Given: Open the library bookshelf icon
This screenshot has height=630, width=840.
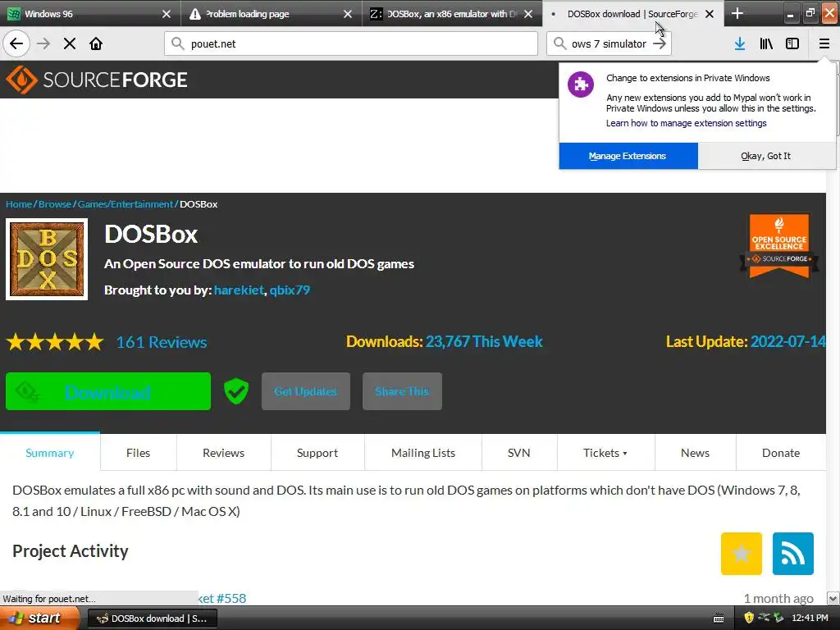Looking at the screenshot, I should 766,43.
